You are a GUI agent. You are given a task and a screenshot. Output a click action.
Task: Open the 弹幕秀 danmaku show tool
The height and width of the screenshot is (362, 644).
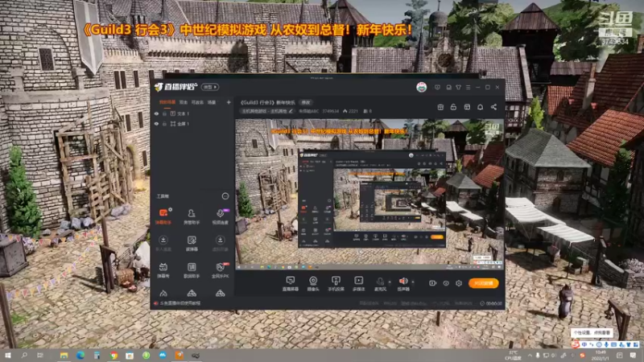point(163,270)
